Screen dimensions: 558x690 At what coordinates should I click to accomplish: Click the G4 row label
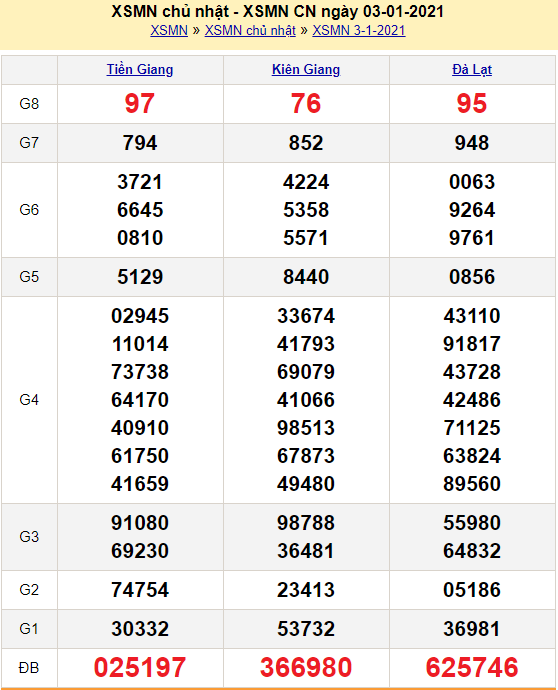[x=29, y=400]
